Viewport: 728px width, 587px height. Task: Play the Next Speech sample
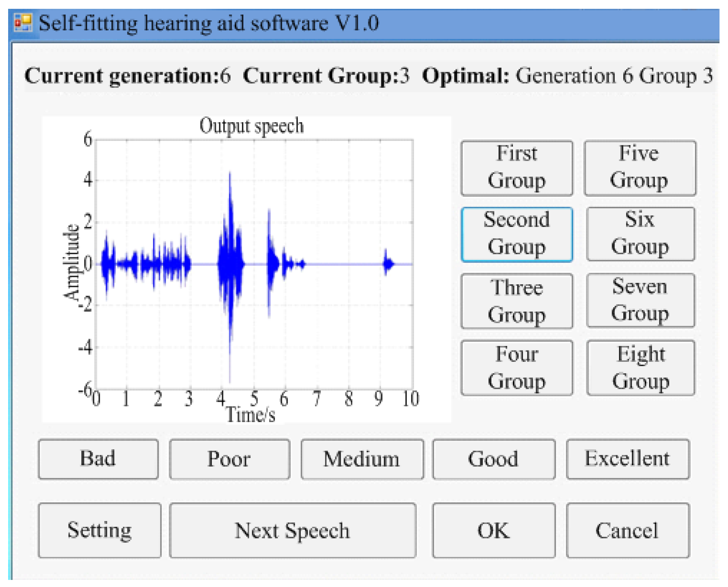coord(292,530)
